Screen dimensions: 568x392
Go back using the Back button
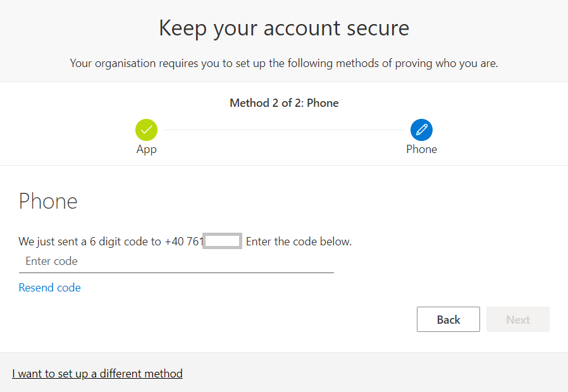[x=448, y=319]
